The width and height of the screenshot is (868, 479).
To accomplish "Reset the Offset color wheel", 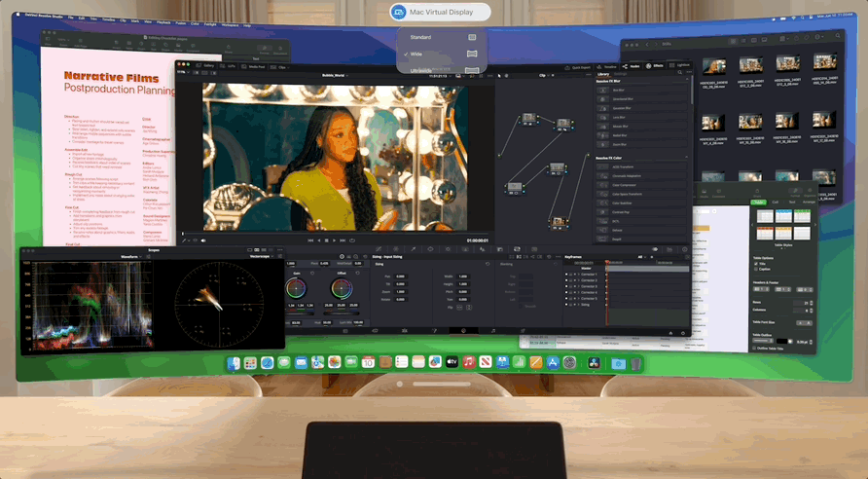I will 357,273.
